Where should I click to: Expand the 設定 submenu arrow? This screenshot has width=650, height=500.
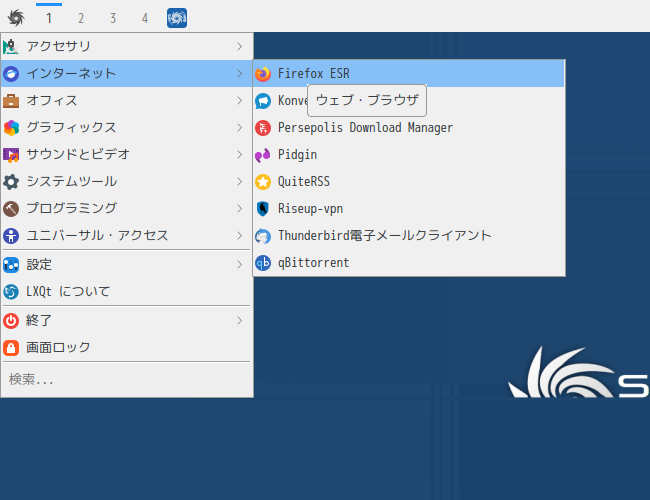tap(240, 265)
